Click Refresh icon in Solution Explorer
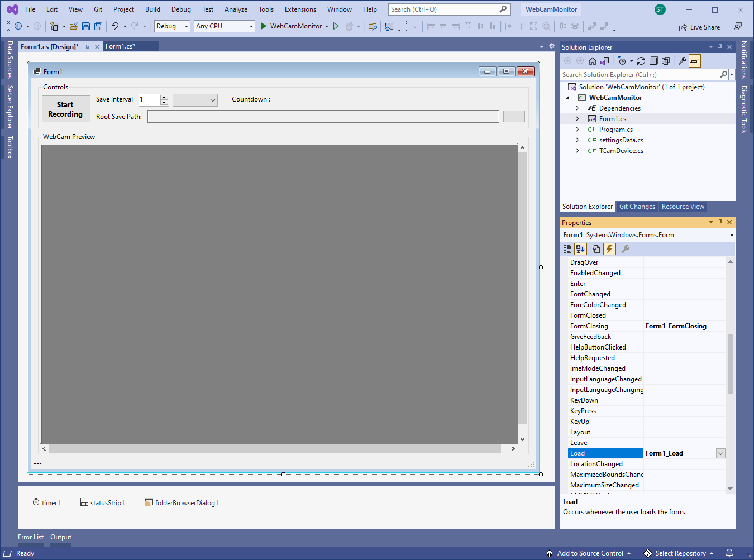Screen dimensions: 754x560 pyautogui.click(x=641, y=61)
